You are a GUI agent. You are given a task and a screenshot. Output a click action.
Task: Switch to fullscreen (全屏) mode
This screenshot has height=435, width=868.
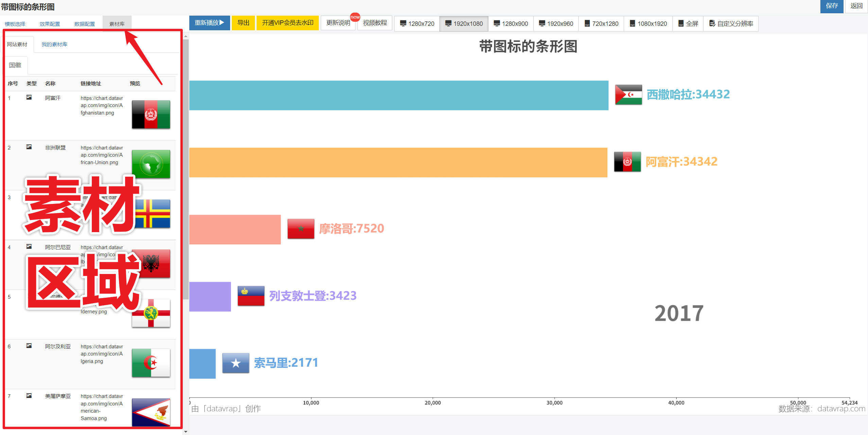[688, 23]
